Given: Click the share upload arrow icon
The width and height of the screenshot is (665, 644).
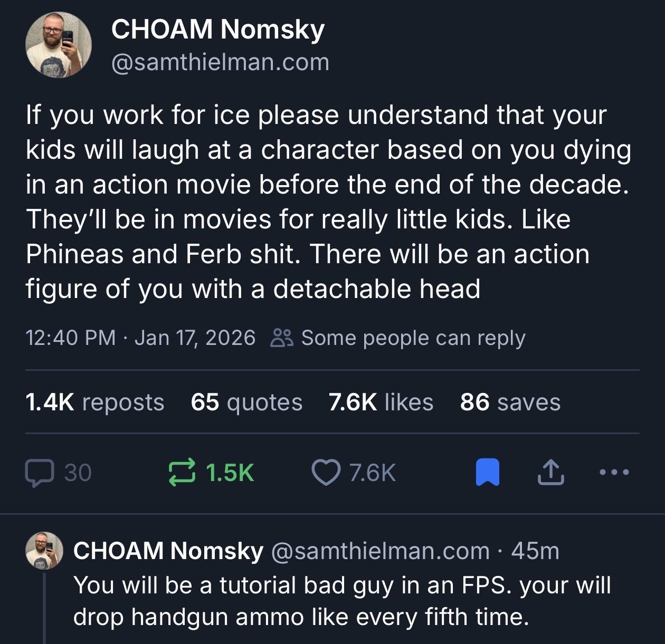Looking at the screenshot, I should coord(550,473).
